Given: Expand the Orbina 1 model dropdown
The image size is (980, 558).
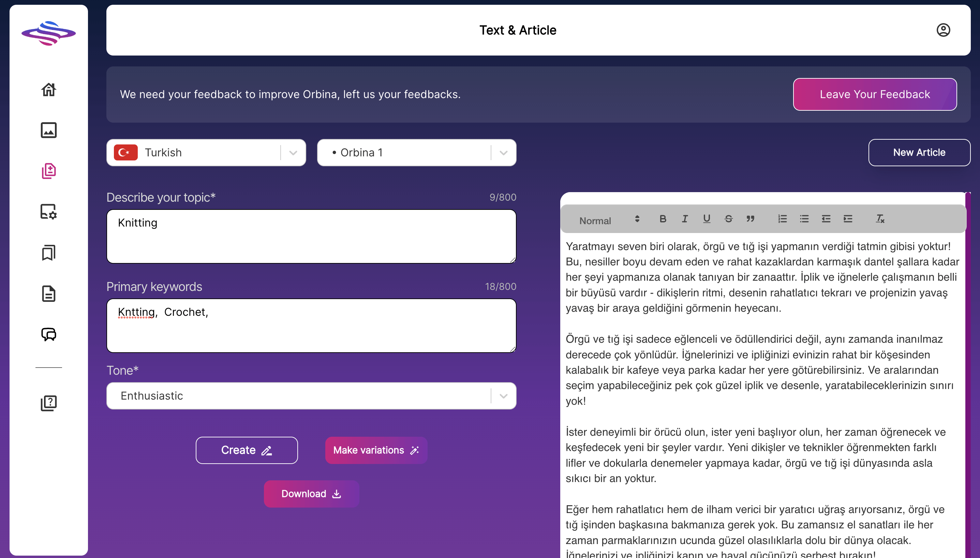Looking at the screenshot, I should tap(503, 153).
